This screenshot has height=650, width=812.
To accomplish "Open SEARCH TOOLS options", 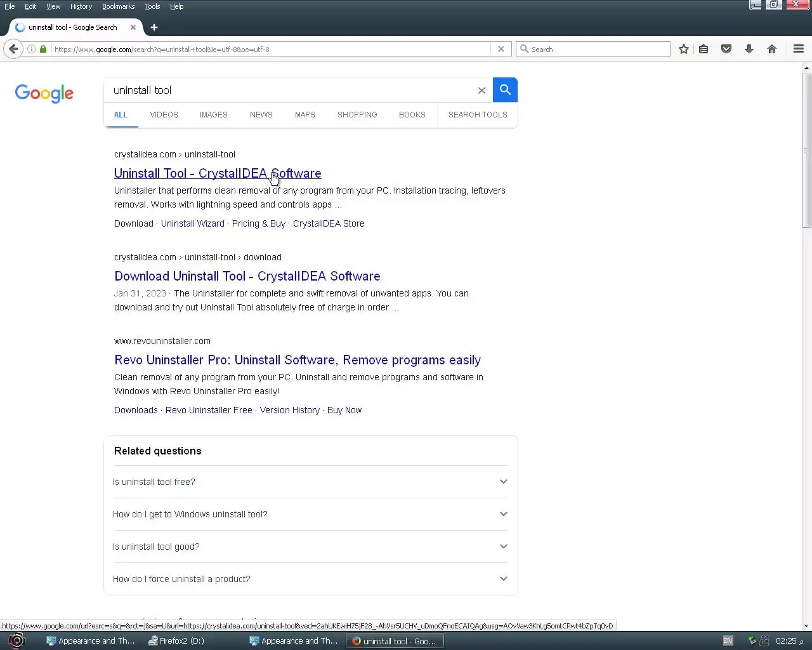I will [x=478, y=115].
